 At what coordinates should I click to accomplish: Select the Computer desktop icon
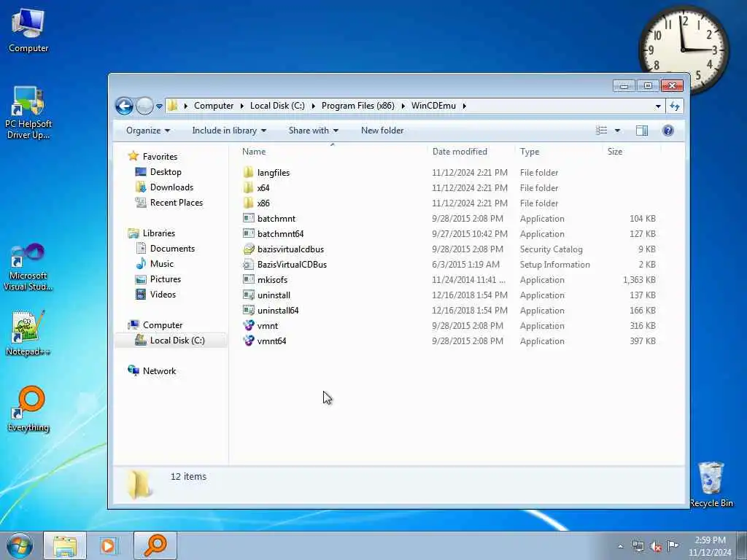click(x=28, y=31)
